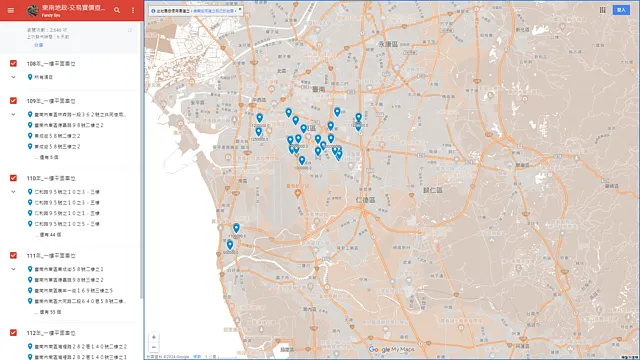Collapse the 109年 layer chevron
Screen dimensions: 640x360
13,114
